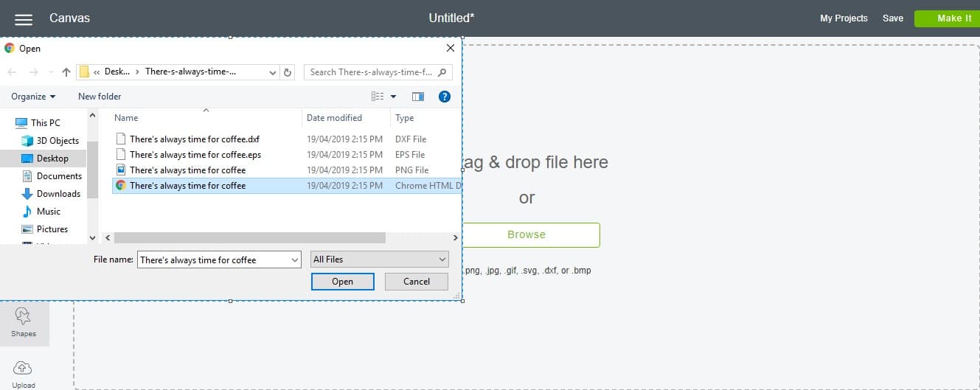980x390 pixels.
Task: Open recent locations dropdown
Action: pyautogui.click(x=51, y=72)
